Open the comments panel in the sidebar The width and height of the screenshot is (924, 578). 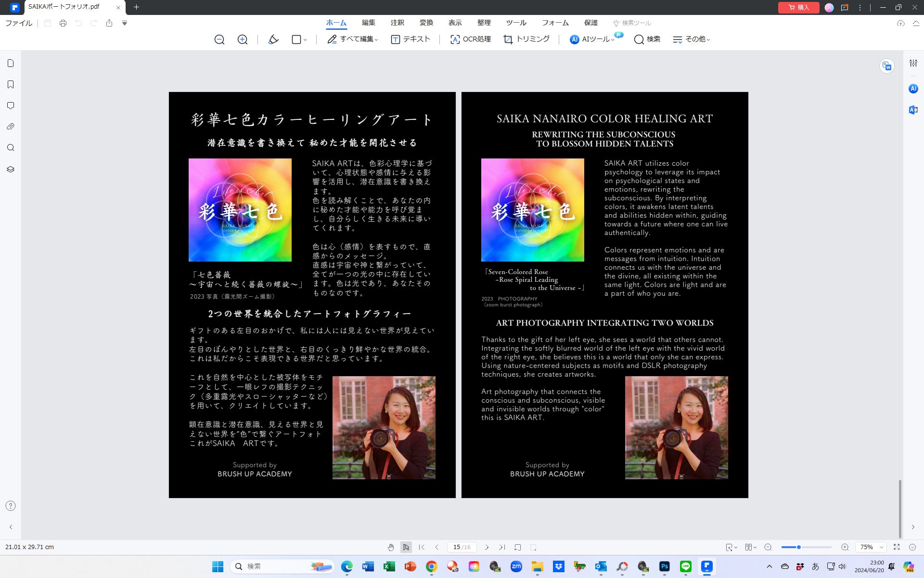[11, 106]
